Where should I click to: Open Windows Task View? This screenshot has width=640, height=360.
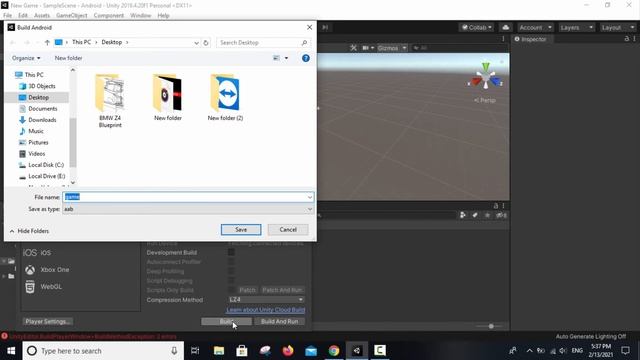195,351
